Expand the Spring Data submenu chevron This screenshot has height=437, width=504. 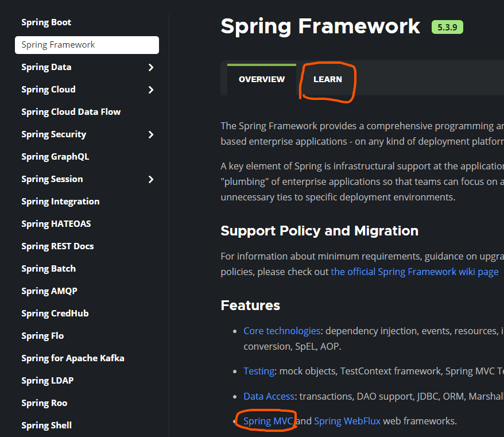tap(151, 67)
